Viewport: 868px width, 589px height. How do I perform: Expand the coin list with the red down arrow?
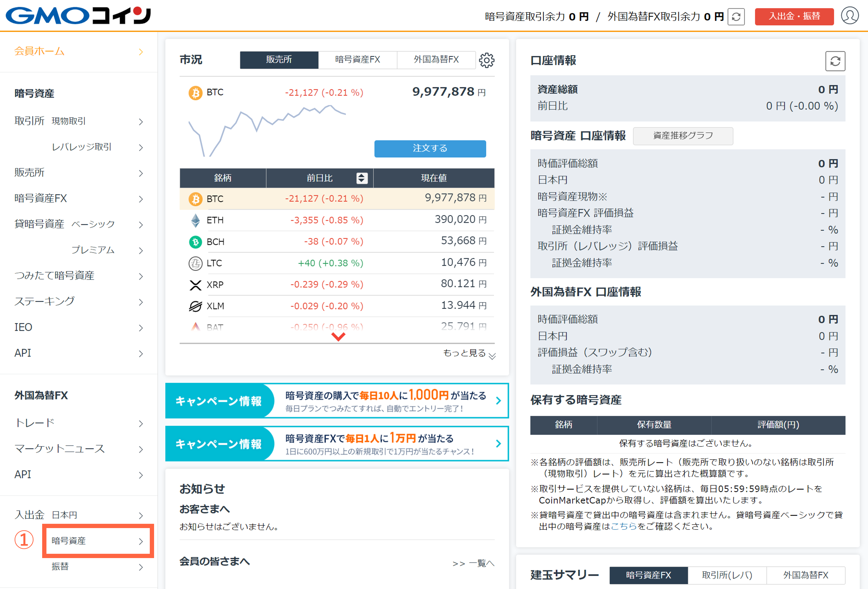pyautogui.click(x=338, y=337)
